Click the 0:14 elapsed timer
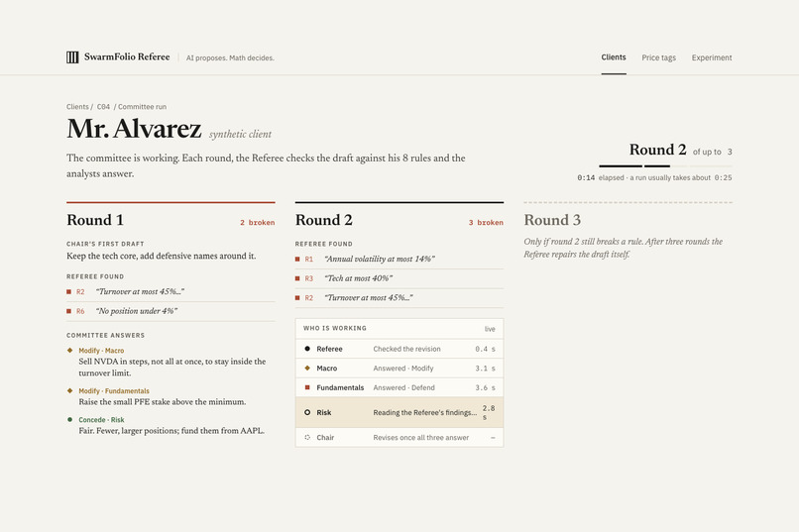 pos(586,177)
